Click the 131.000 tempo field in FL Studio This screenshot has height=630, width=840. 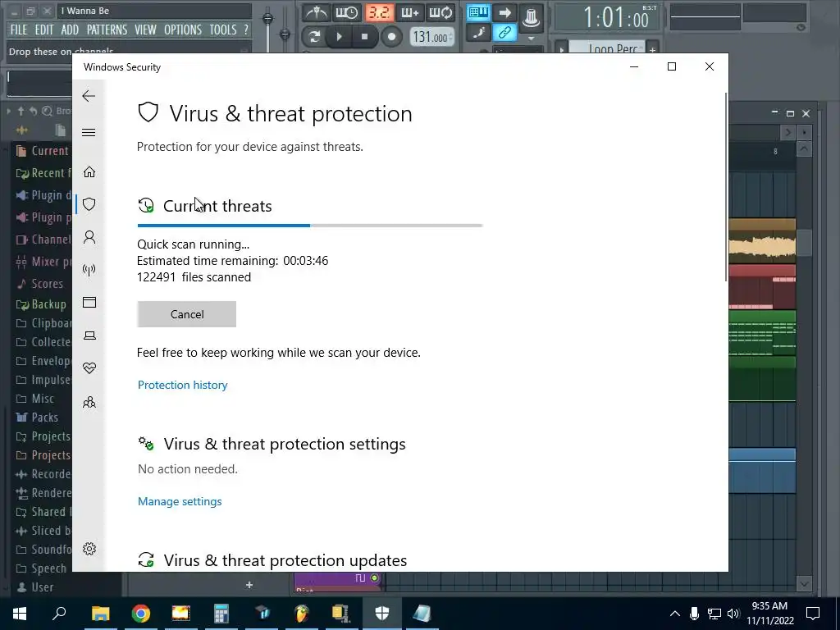[431, 37]
